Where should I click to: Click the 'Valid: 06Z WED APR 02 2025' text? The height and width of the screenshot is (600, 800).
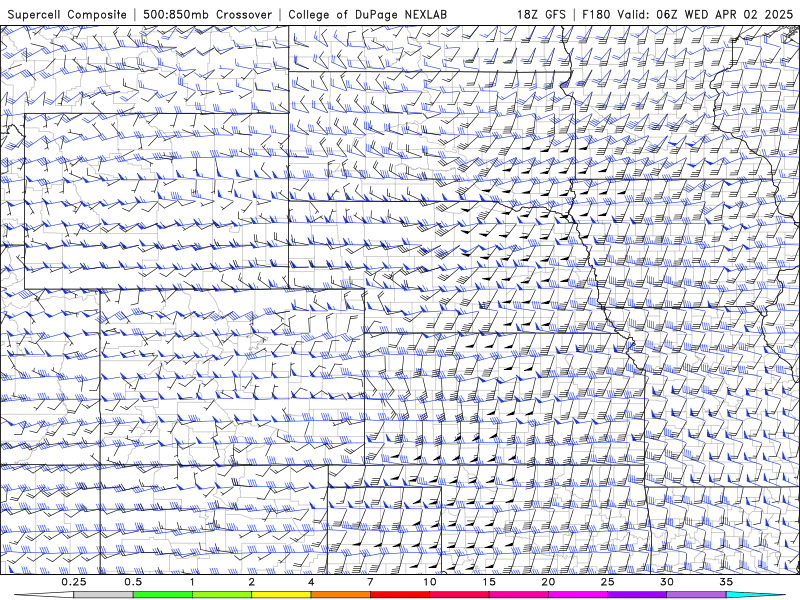pyautogui.click(x=706, y=14)
